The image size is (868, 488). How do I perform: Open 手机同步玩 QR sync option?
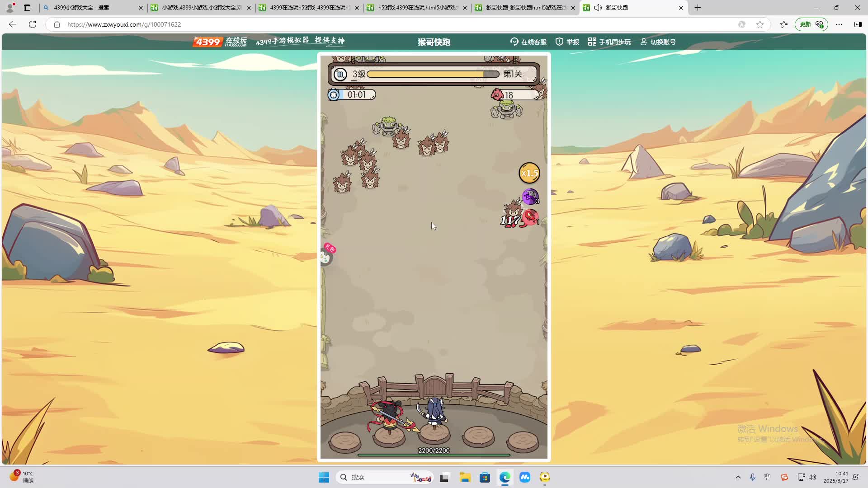609,42
